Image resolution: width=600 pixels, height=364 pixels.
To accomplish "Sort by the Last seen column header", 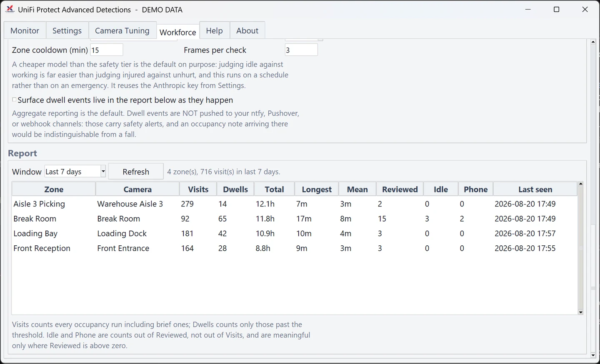I will 535,189.
